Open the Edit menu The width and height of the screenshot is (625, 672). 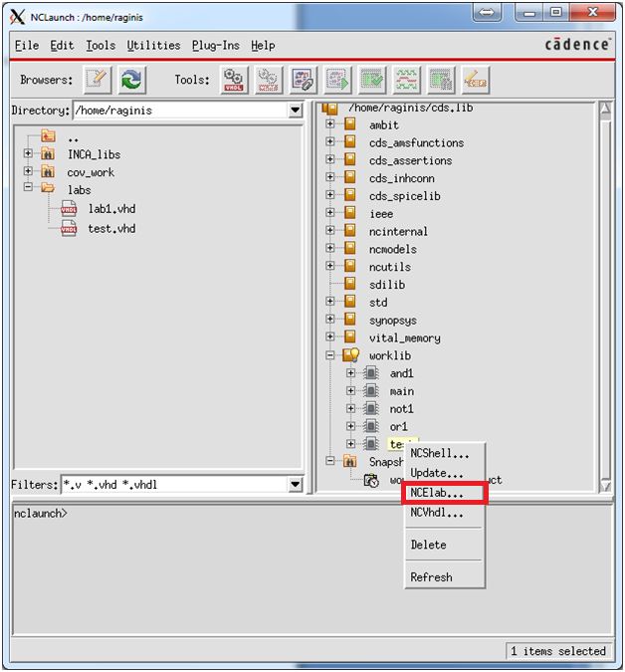(62, 46)
